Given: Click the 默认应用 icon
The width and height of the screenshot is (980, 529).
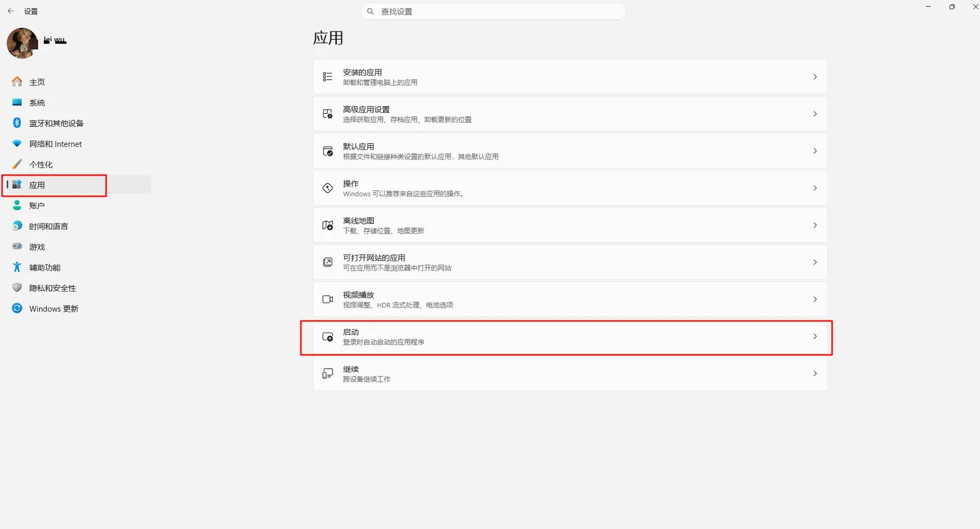Looking at the screenshot, I should pos(328,151).
